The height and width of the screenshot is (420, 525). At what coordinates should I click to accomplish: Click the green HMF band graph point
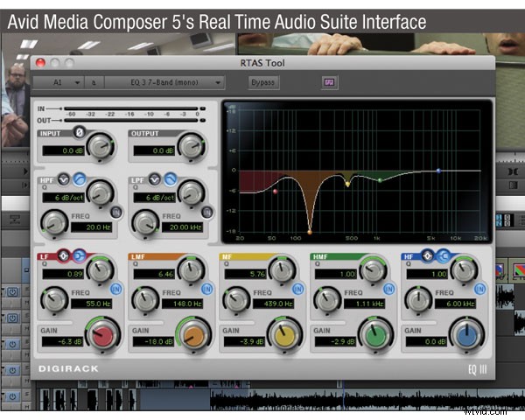tap(380, 180)
